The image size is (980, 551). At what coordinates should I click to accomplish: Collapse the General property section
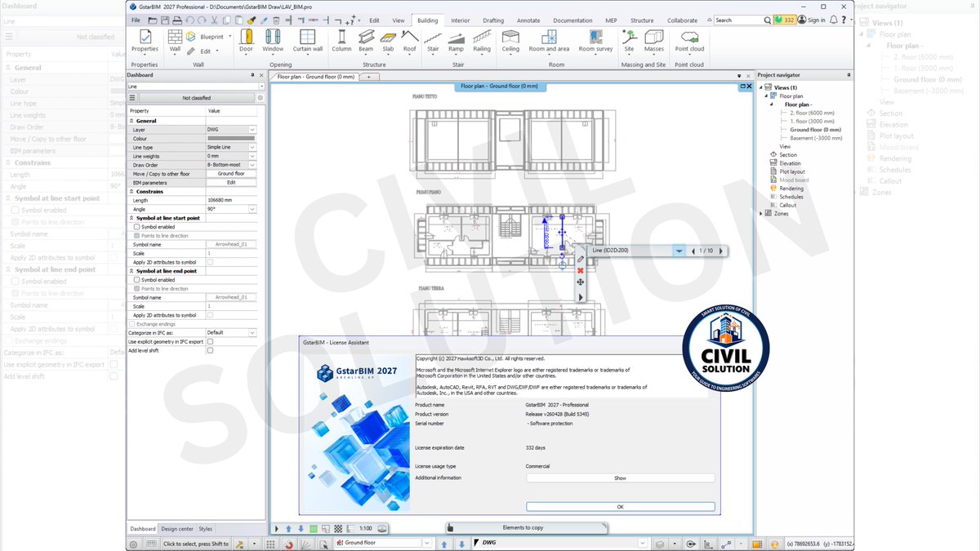pos(131,121)
